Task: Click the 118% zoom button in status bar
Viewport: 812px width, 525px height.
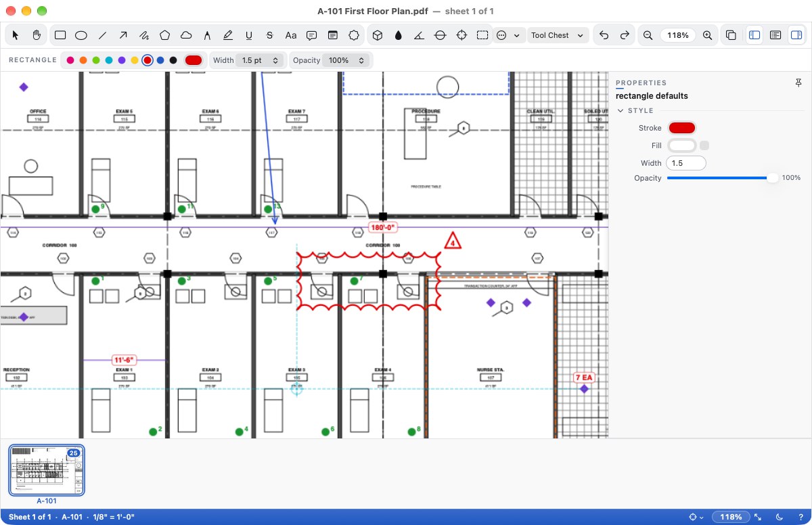Action: coord(731,517)
